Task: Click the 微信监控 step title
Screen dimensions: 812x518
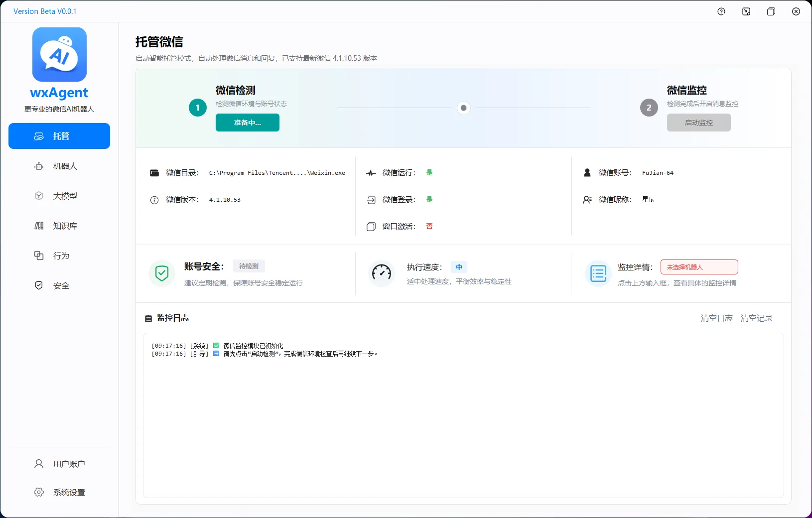Action: click(x=687, y=90)
